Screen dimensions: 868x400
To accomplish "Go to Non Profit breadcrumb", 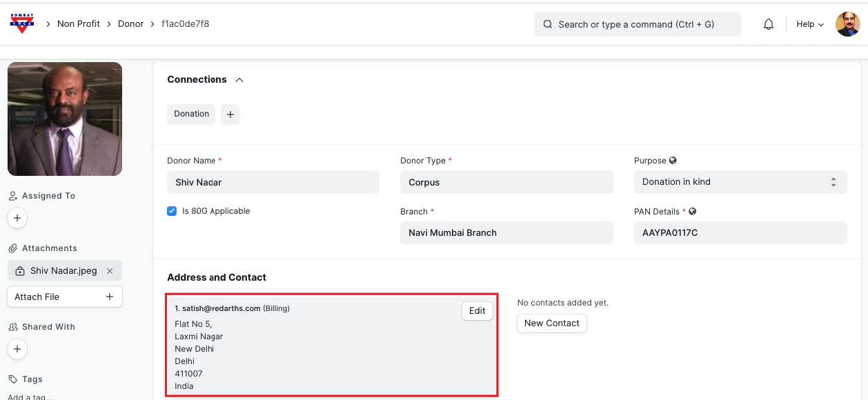I will (x=79, y=24).
